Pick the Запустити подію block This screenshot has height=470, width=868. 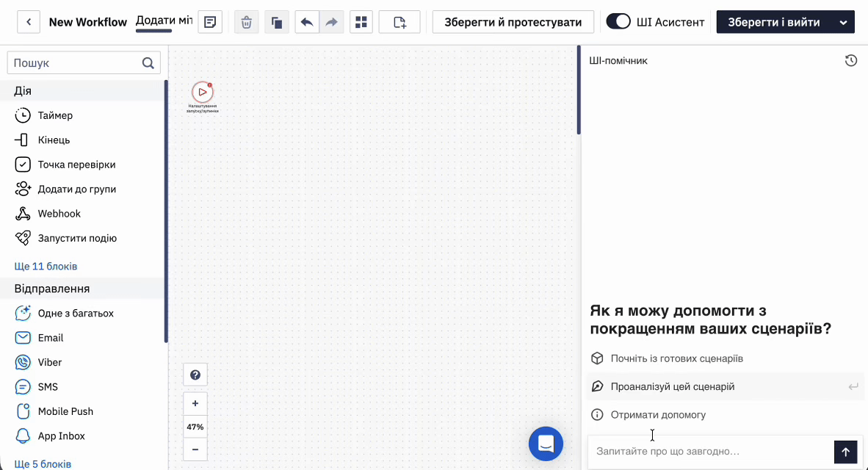click(x=83, y=238)
